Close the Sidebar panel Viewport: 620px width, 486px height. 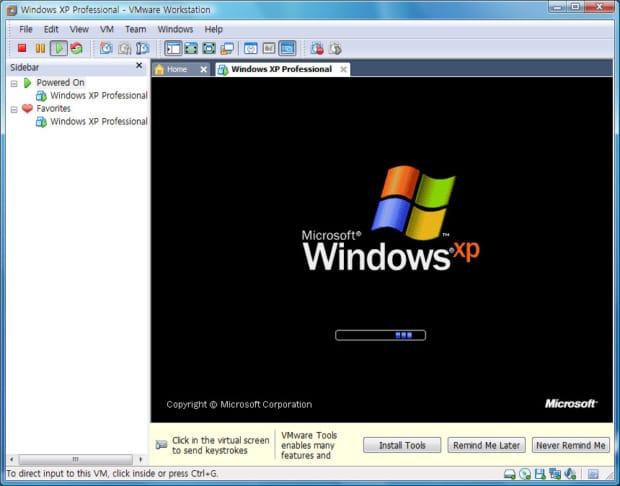click(139, 67)
